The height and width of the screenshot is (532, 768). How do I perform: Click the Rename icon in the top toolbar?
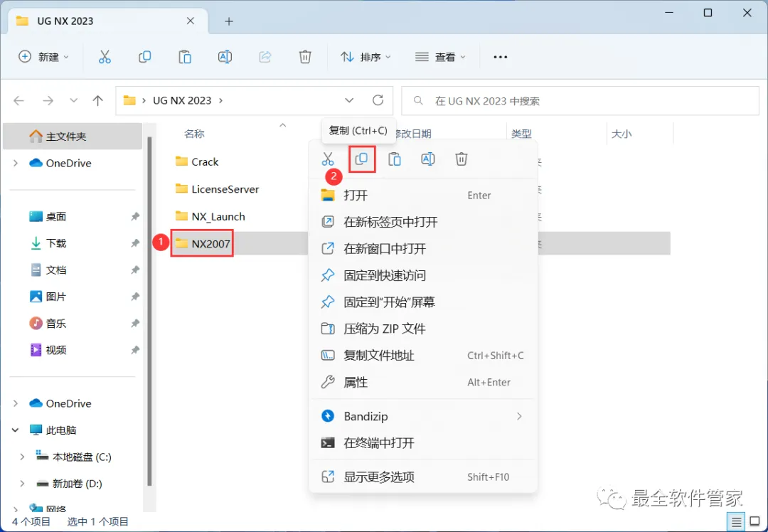[225, 57]
